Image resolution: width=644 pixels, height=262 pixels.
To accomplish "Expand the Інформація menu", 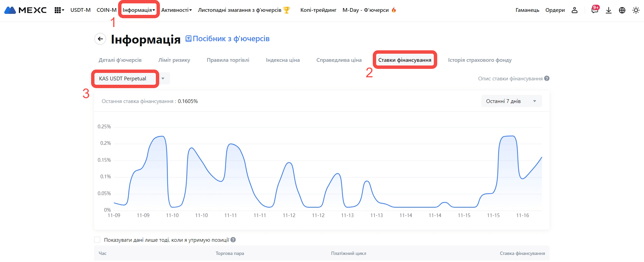I will coord(139,10).
